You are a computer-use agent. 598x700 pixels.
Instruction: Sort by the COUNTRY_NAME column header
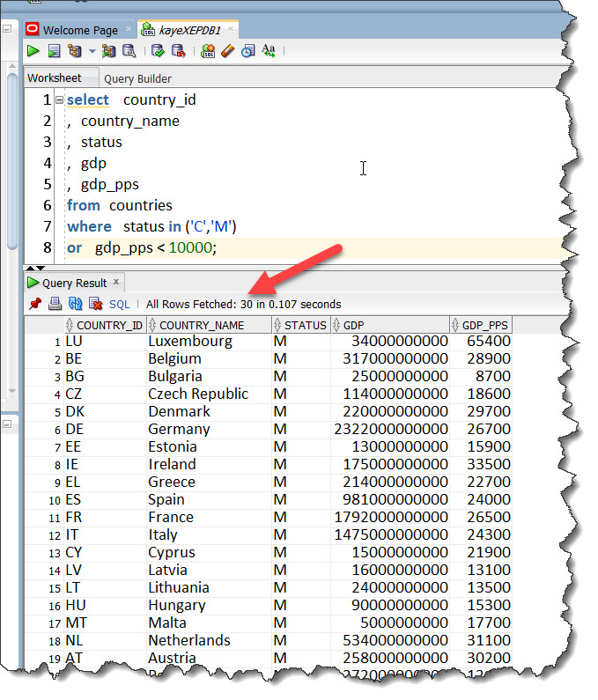tap(209, 325)
